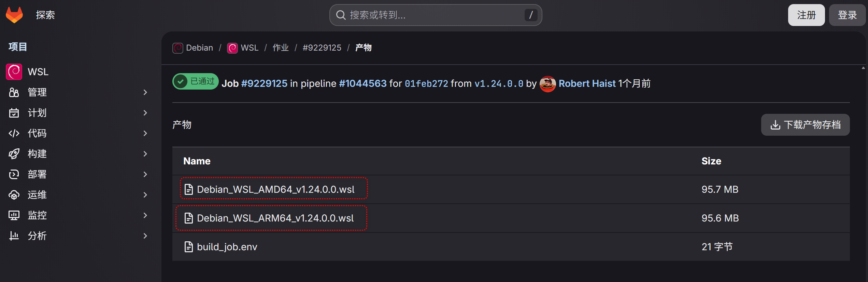
Task: Open pipeline #1044563 link
Action: 363,83
